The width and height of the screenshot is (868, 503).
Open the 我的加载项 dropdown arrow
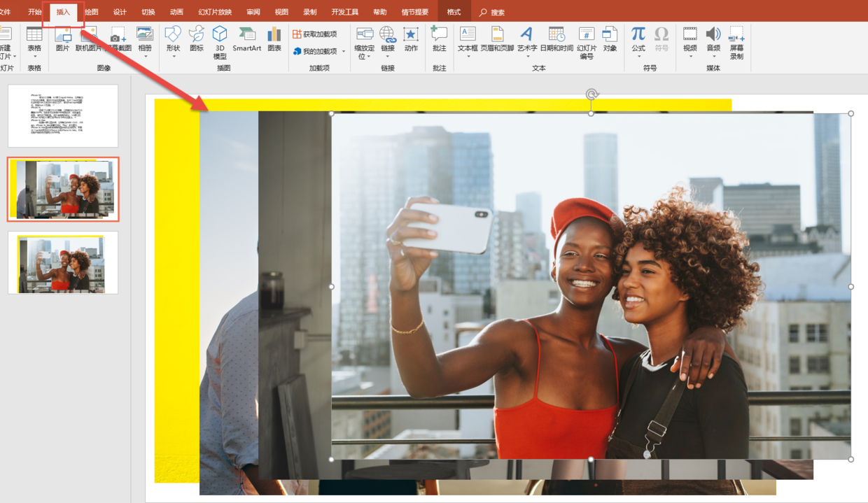click(x=343, y=52)
